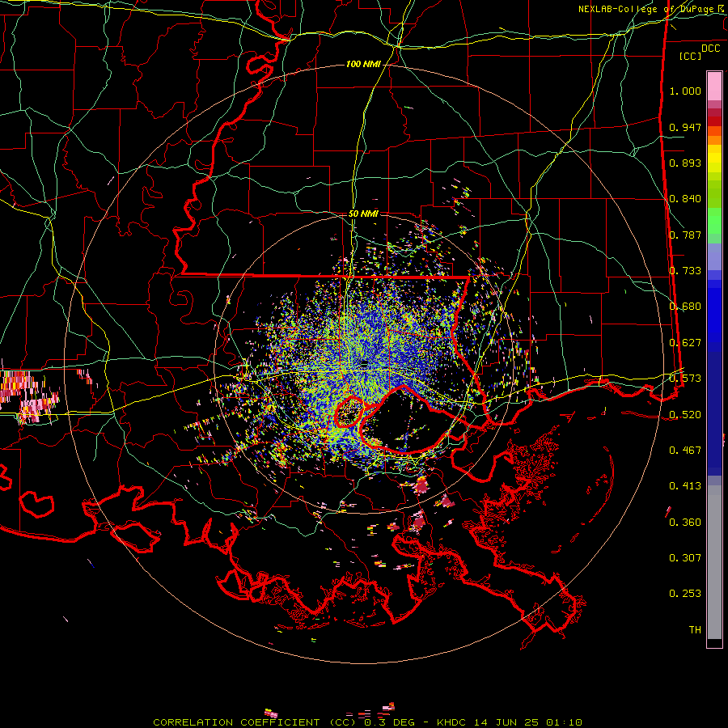Click the 0.627 scale value label

coord(685,343)
